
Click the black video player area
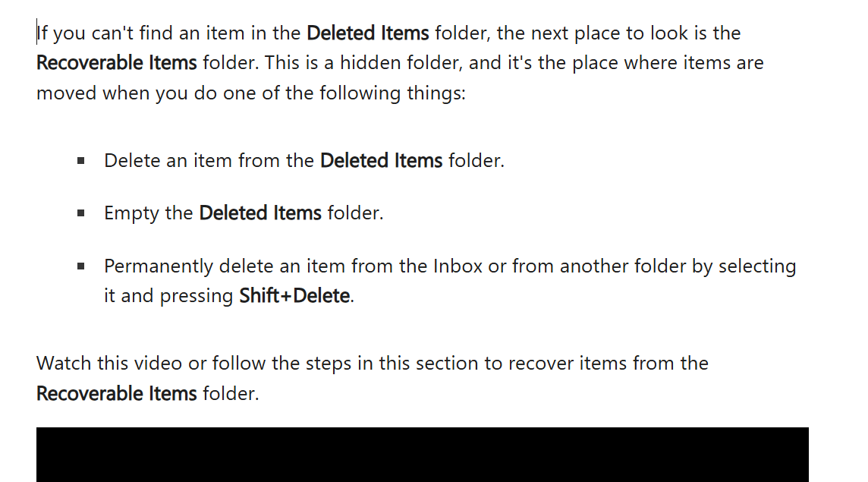click(x=423, y=455)
